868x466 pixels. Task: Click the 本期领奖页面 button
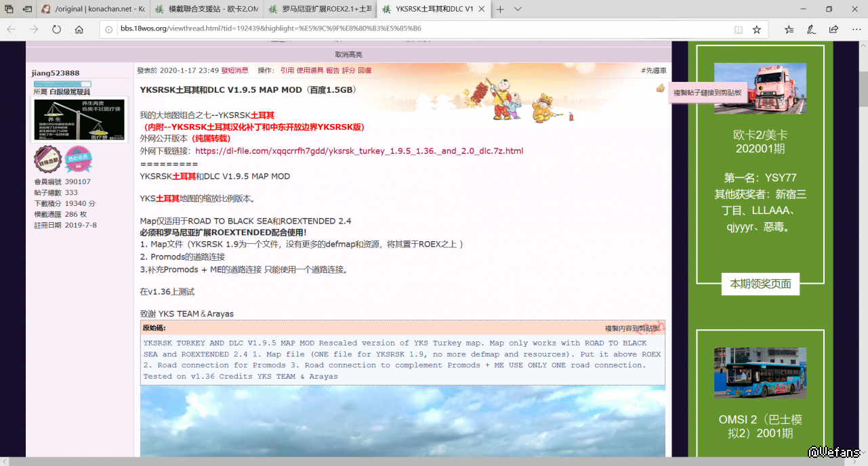[x=760, y=284]
